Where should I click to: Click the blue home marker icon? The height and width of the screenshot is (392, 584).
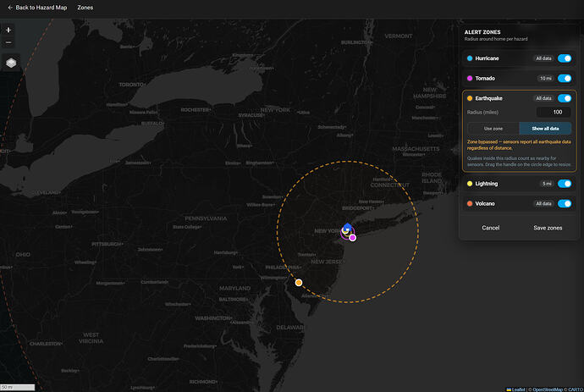pos(347,227)
